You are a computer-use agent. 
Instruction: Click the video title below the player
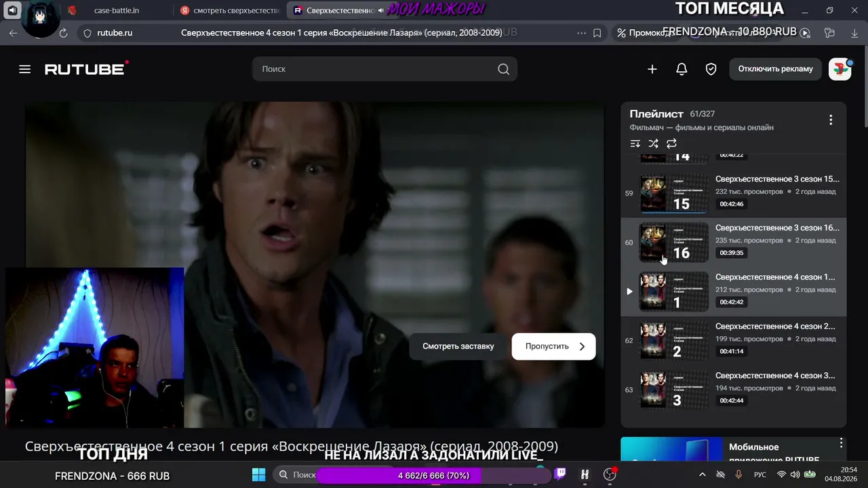click(x=292, y=447)
